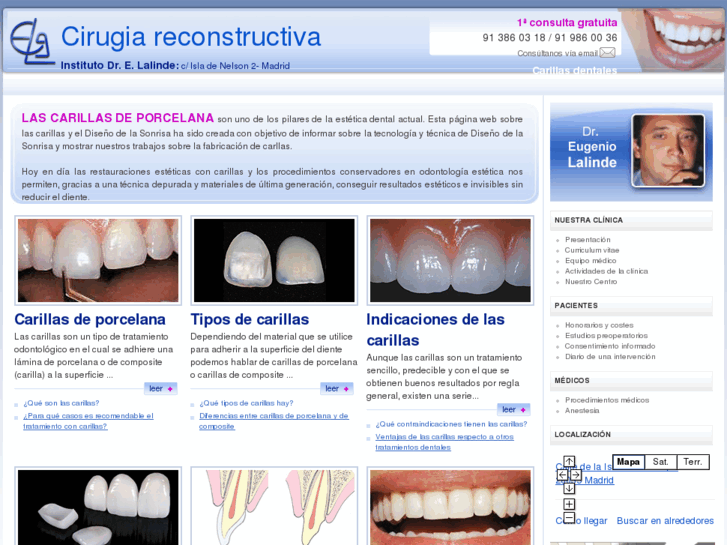Select 'Actividades de la clínica' menu item

[606, 271]
